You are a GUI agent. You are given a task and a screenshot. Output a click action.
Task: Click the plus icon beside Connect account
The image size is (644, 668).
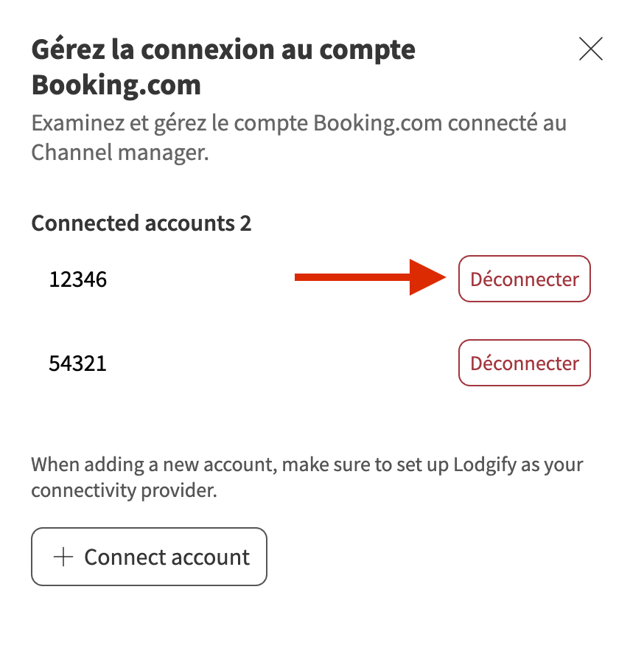click(64, 557)
